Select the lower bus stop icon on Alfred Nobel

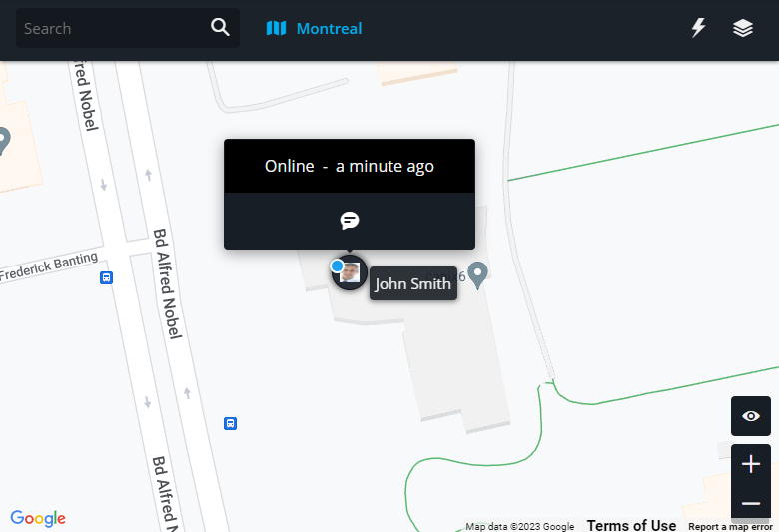point(230,424)
